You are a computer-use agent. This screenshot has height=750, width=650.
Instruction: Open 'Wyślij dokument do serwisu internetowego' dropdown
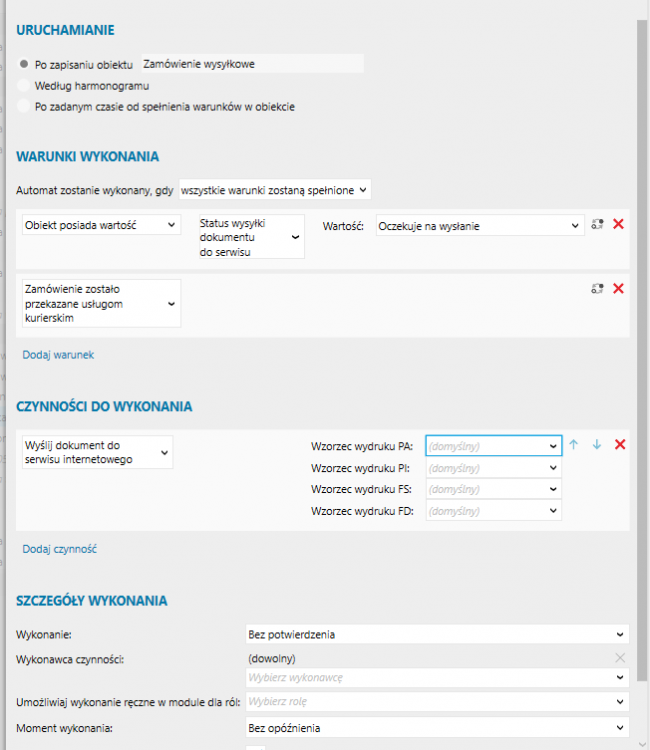pyautogui.click(x=98, y=452)
